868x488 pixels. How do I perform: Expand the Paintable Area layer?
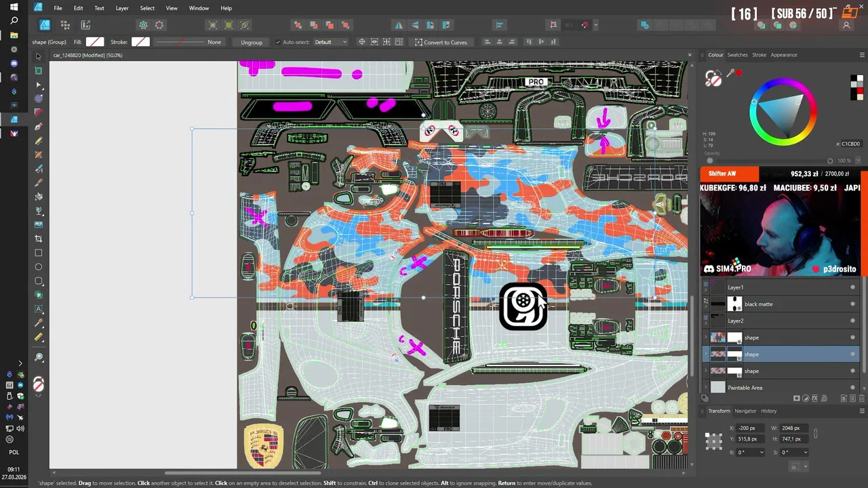pyautogui.click(x=706, y=388)
